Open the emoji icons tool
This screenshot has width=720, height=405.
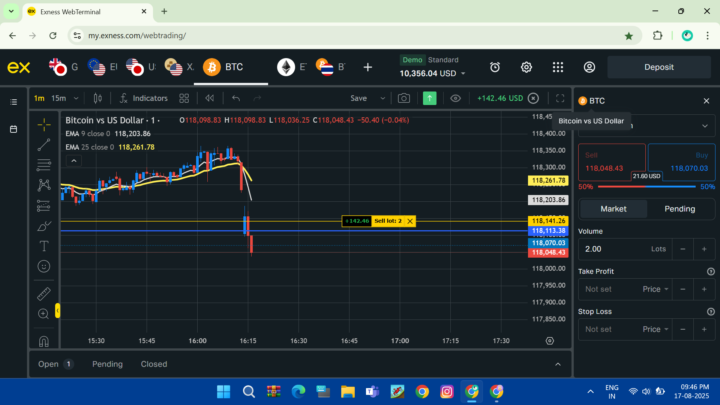pyautogui.click(x=44, y=266)
